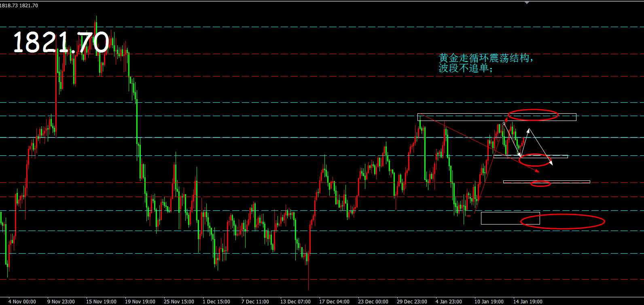Screen dimensions: 644x305
Task: Click the 9 Nov 23:00 time axis label
Action: pyautogui.click(x=61, y=302)
